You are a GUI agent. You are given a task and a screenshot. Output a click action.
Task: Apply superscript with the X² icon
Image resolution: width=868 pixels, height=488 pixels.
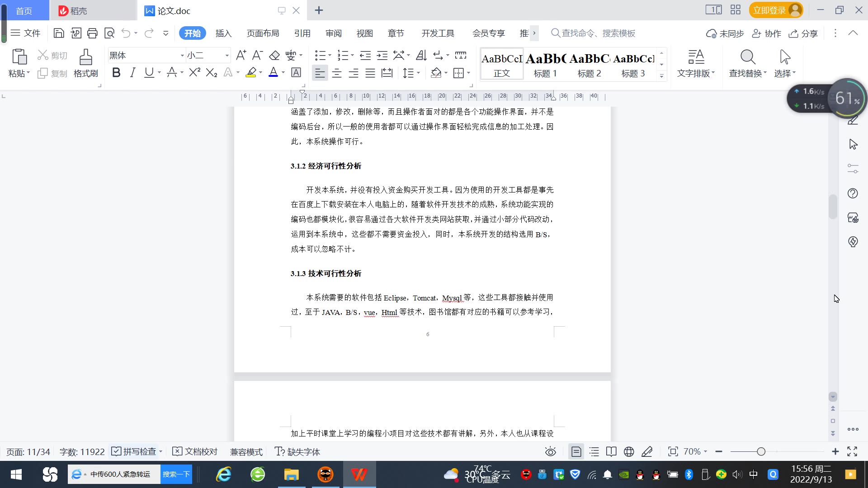click(194, 73)
